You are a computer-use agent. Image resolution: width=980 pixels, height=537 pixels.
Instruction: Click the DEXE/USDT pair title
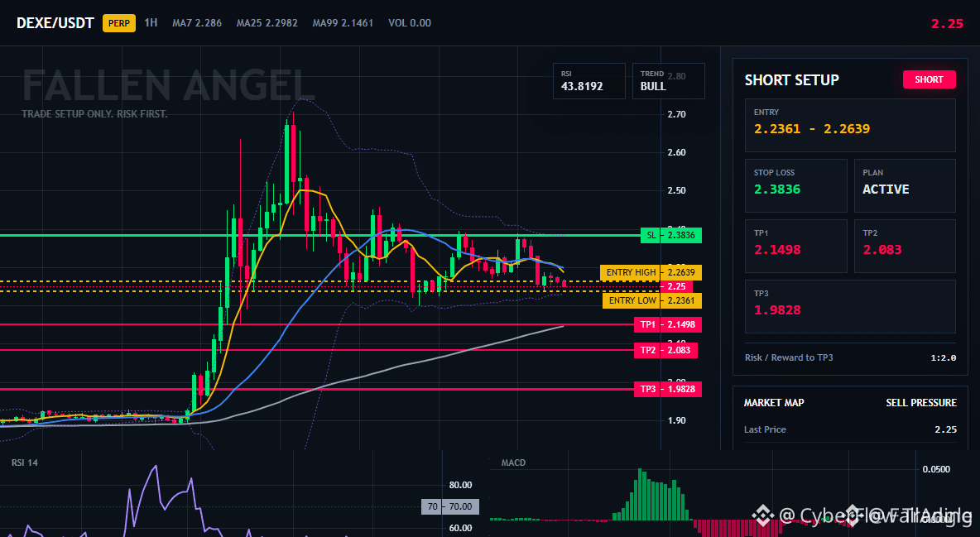pos(55,23)
